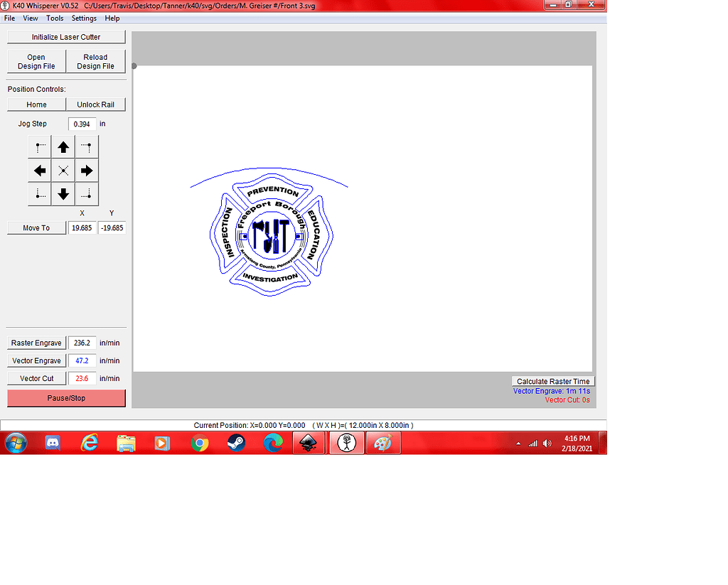Open the Windows Start menu

16,443
